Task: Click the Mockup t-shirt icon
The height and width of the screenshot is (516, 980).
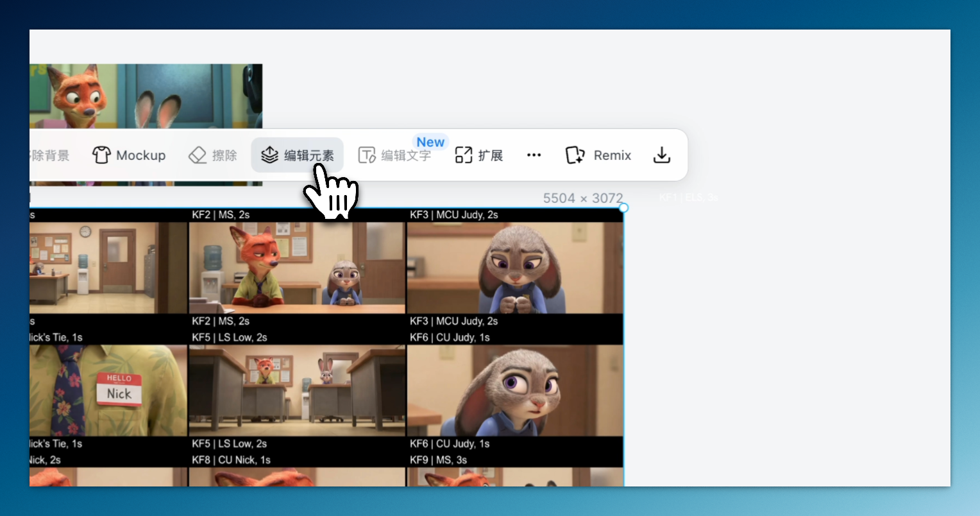Action: (101, 155)
